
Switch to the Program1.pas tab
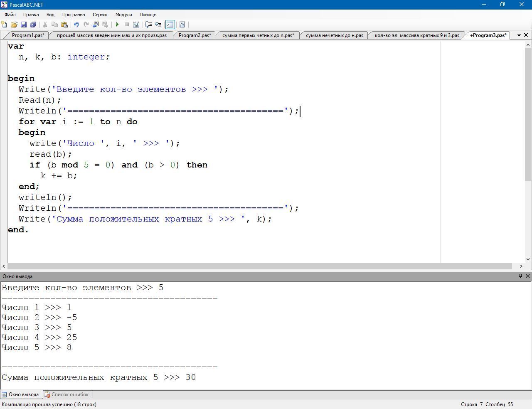pos(28,35)
